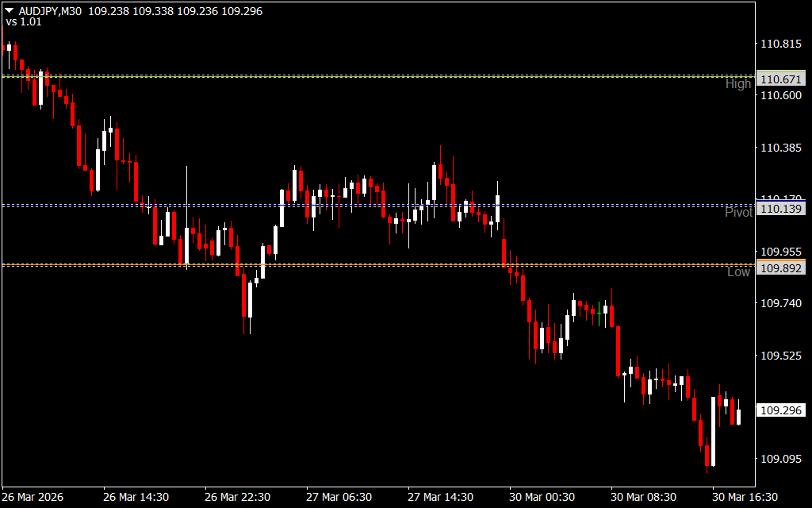Click the 'Low' line text label
This screenshot has width=812, height=508.
click(x=738, y=272)
